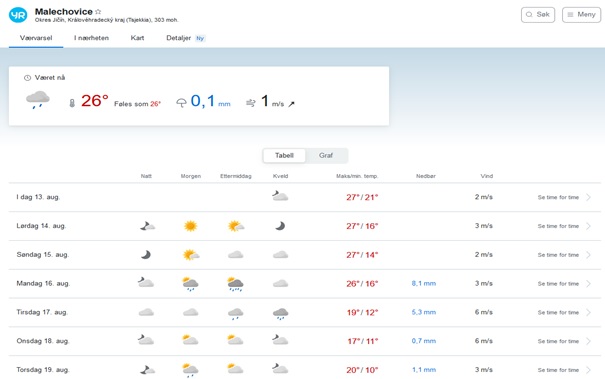Click the Ettermiddag icon for Lørdag 14. aug.
Viewport: 605px width, 379px height.
pos(236,226)
